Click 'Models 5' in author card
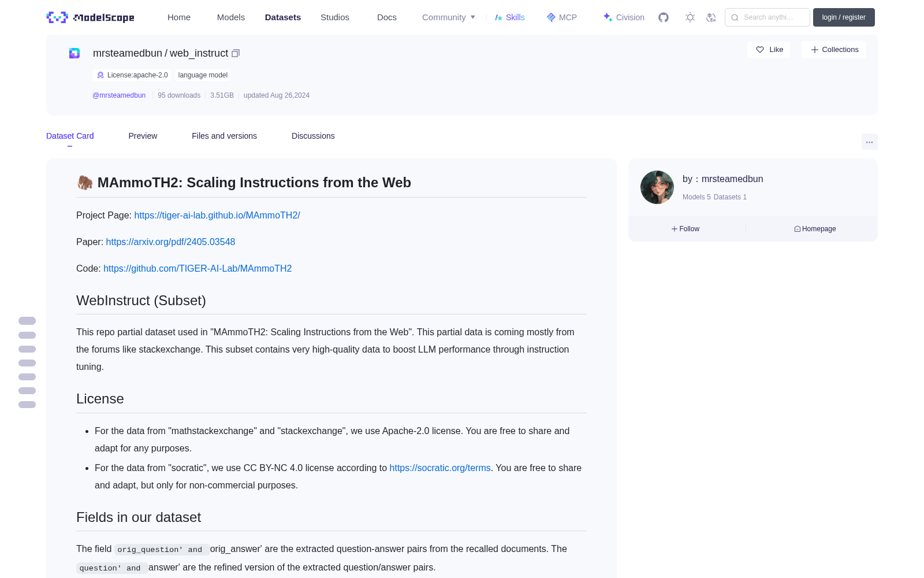This screenshot has height=578, width=924. pyautogui.click(x=696, y=197)
